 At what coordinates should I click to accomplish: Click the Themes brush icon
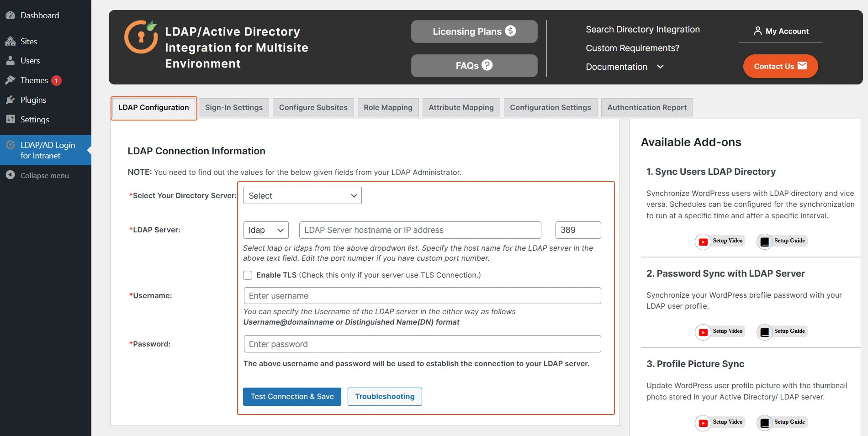(x=10, y=80)
